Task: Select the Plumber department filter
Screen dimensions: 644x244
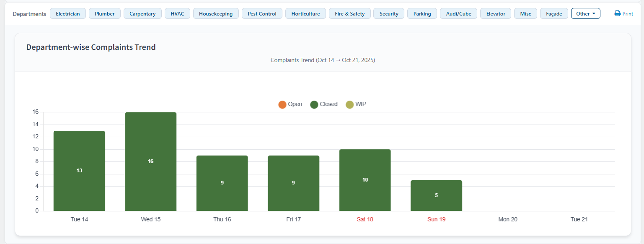Action: coord(105,13)
